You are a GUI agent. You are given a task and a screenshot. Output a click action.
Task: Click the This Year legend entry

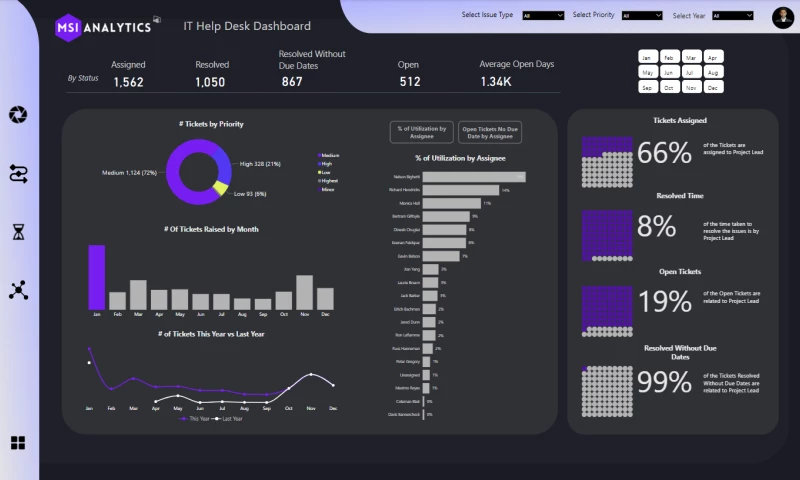pyautogui.click(x=194, y=419)
